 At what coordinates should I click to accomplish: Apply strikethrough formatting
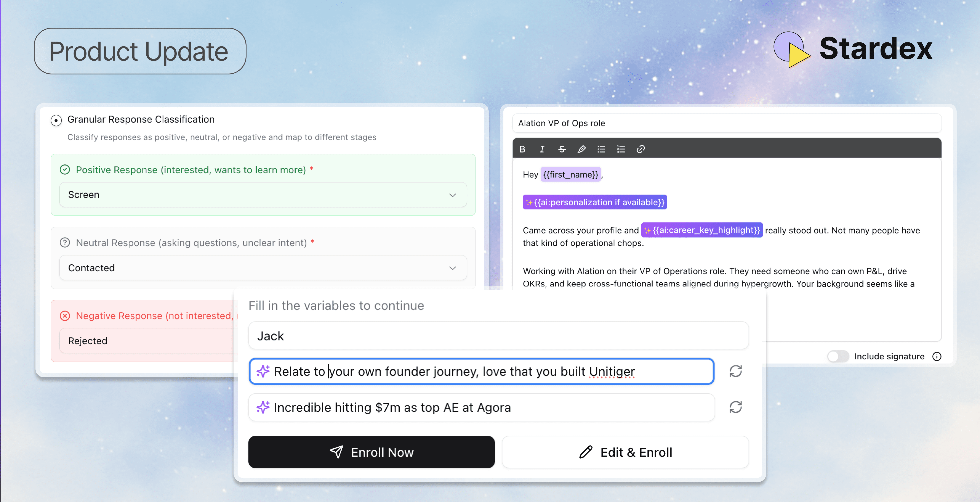[x=562, y=149]
